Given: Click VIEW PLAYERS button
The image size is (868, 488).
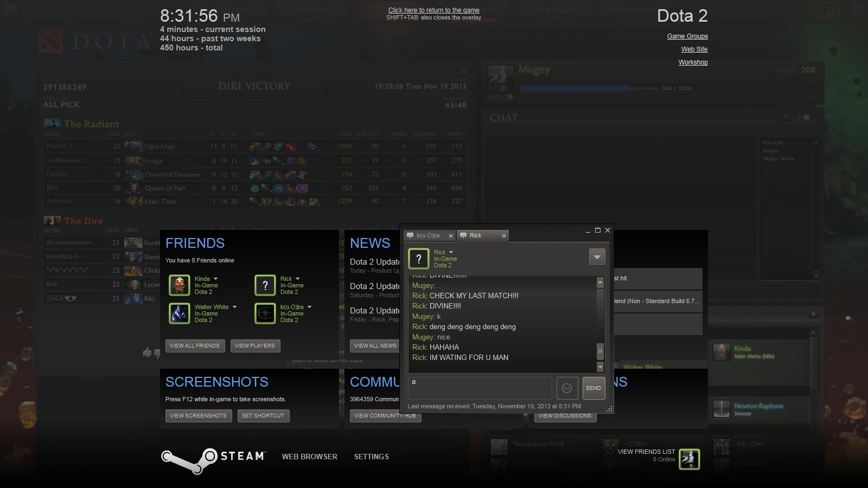Looking at the screenshot, I should tap(255, 346).
